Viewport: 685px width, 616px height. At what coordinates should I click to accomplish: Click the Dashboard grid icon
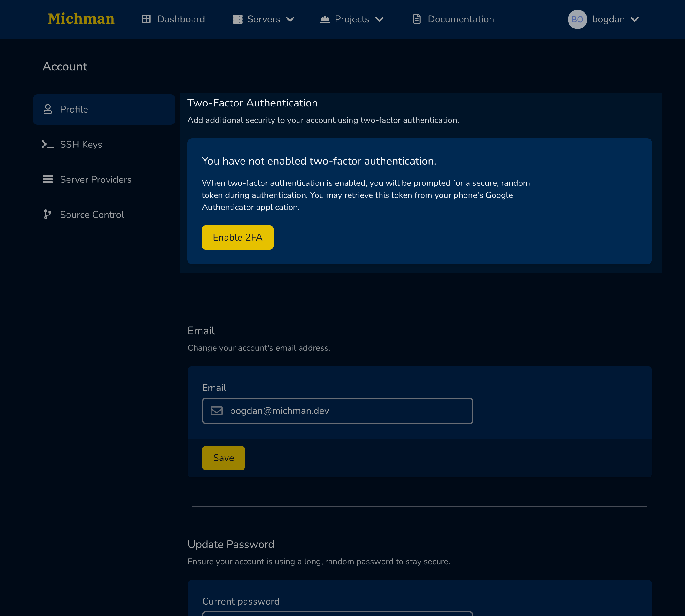pos(146,19)
